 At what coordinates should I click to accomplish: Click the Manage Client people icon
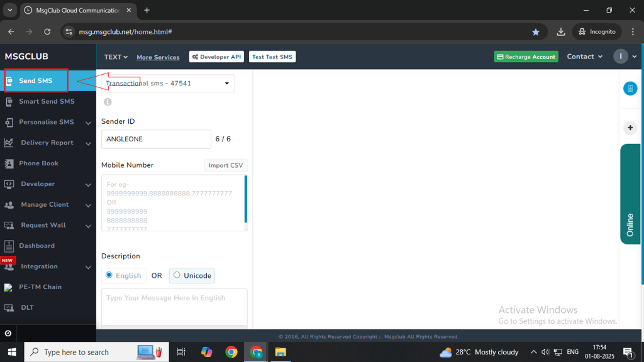click(9, 205)
